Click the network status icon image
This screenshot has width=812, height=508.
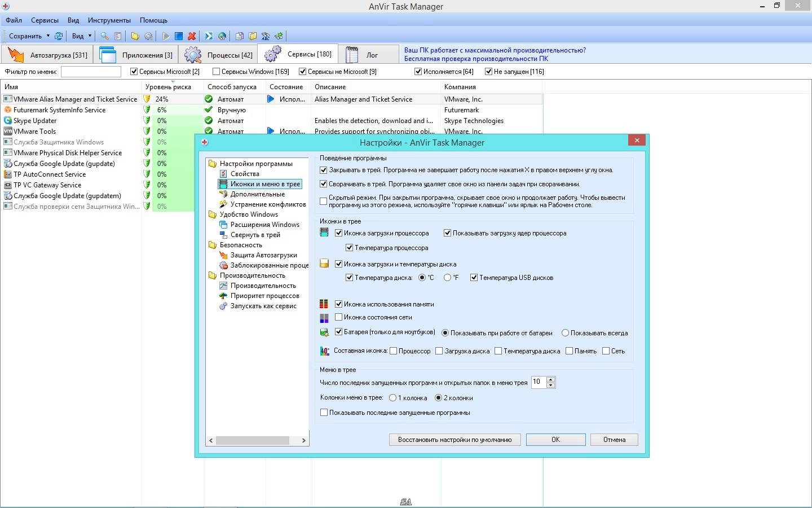point(324,318)
